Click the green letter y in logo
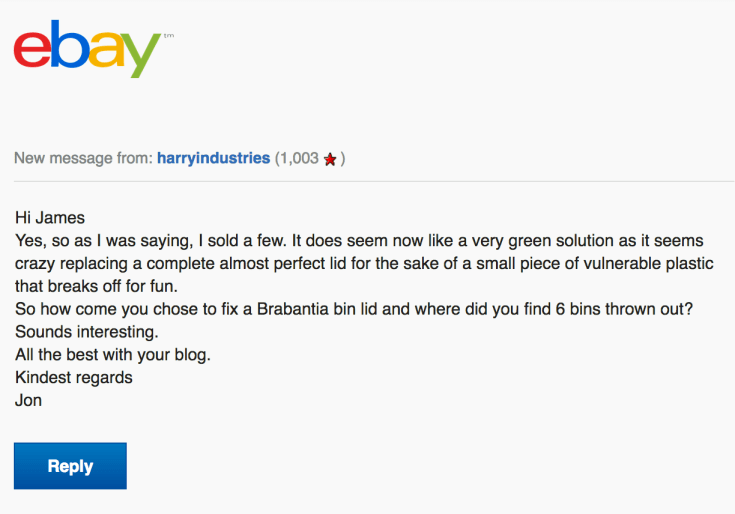Image resolution: width=735 pixels, height=514 pixels. [140, 55]
